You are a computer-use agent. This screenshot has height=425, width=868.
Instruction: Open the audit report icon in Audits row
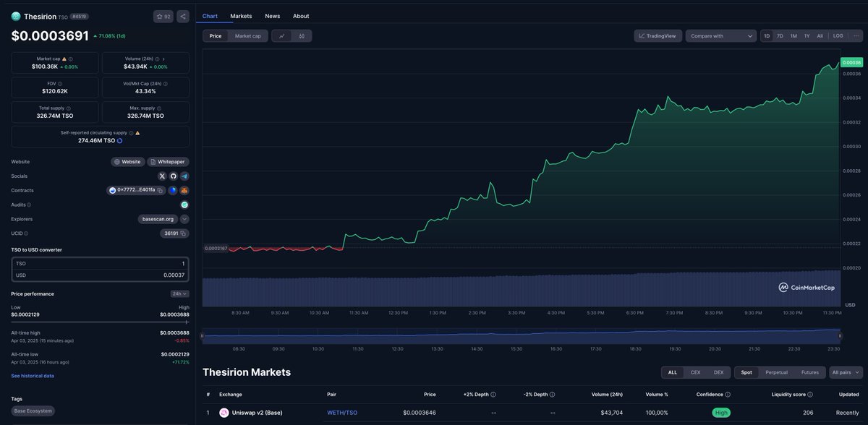click(184, 205)
